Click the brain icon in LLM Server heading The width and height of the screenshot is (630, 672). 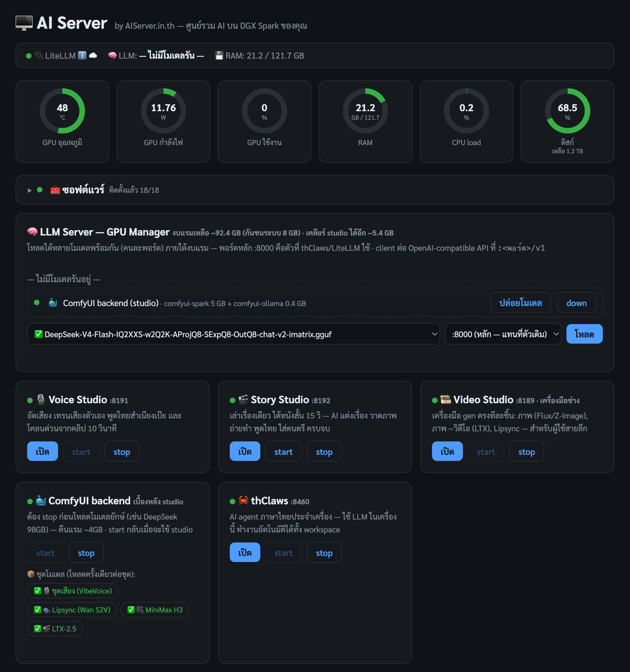32,232
